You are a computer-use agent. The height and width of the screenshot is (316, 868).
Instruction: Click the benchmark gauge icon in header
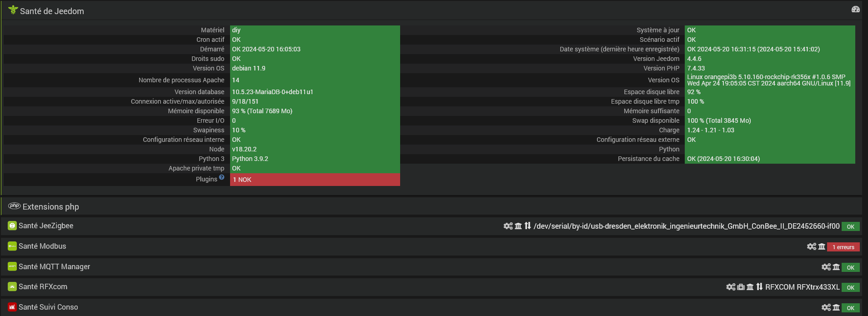[855, 10]
